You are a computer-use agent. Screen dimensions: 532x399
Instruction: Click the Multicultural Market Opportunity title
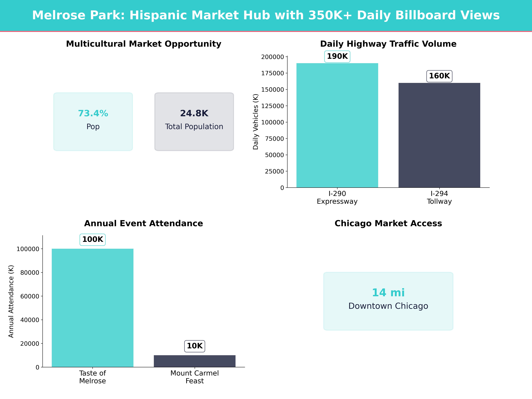(144, 44)
